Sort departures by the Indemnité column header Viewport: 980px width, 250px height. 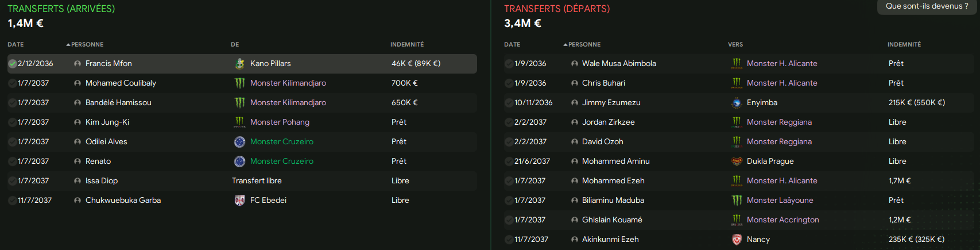point(904,44)
